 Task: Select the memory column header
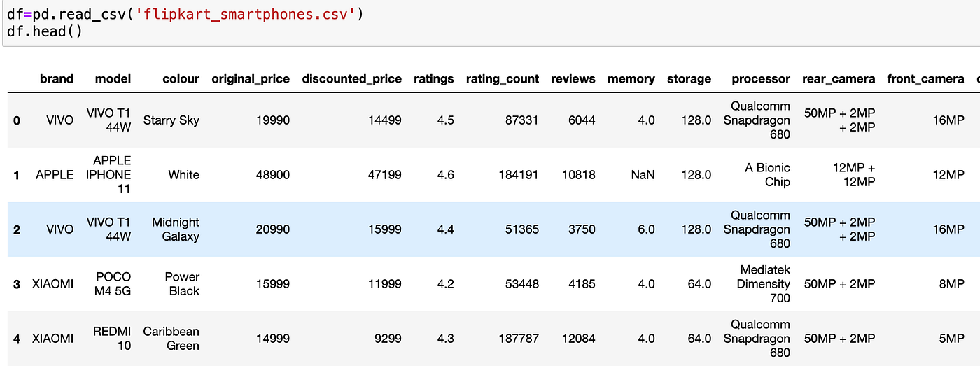(631, 79)
